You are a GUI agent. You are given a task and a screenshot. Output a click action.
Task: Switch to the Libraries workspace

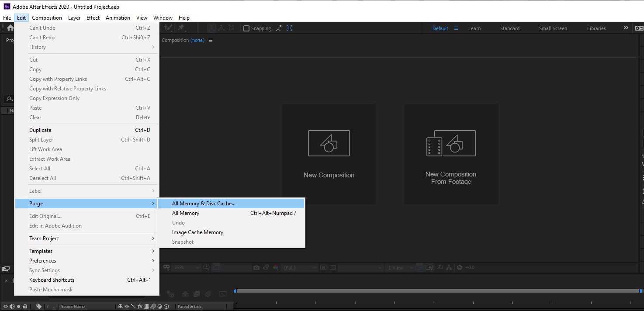click(x=596, y=28)
